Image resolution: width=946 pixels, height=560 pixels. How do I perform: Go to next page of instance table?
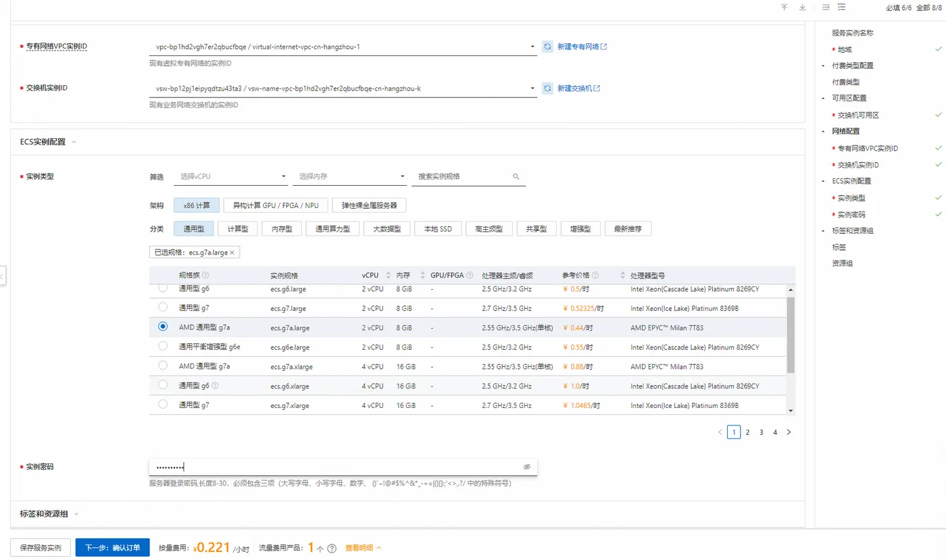click(789, 432)
